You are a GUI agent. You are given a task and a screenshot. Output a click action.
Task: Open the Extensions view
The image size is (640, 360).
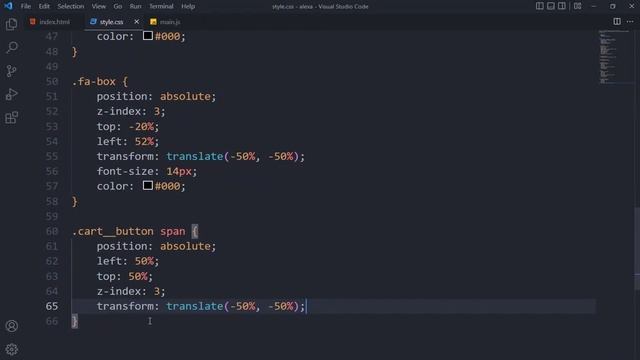(x=11, y=118)
